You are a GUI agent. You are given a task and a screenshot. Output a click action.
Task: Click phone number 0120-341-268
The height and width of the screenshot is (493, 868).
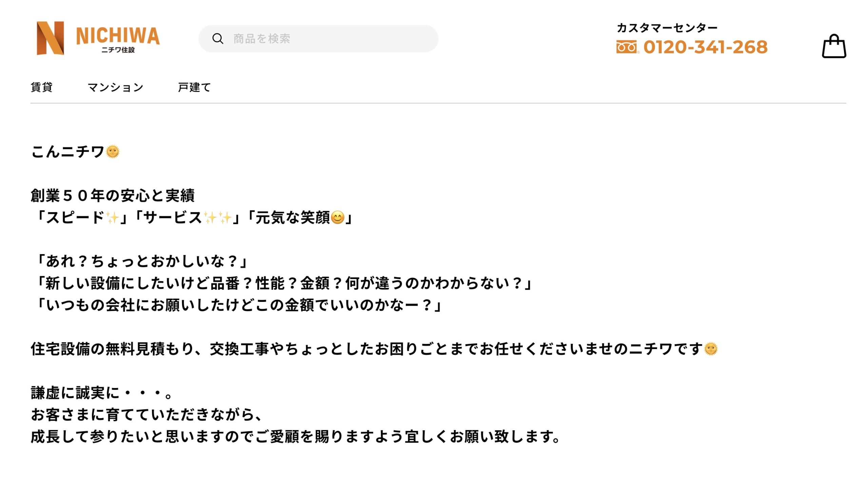point(705,47)
